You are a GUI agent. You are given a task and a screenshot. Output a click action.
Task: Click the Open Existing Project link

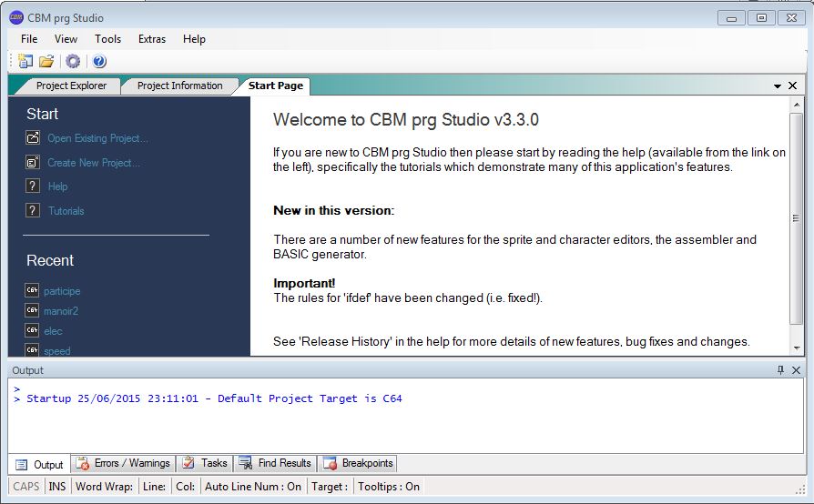[97, 138]
